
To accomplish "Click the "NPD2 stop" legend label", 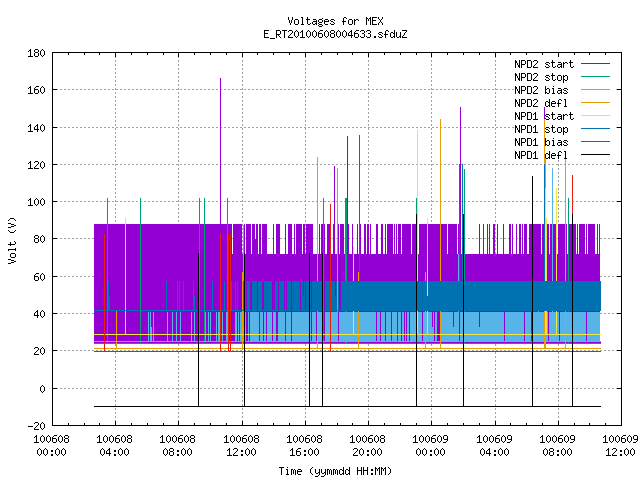I will click(541, 77).
